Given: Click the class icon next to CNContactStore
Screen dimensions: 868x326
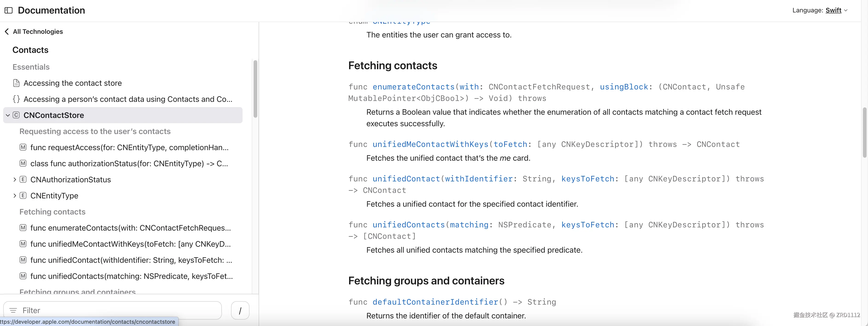Looking at the screenshot, I should click(x=16, y=115).
